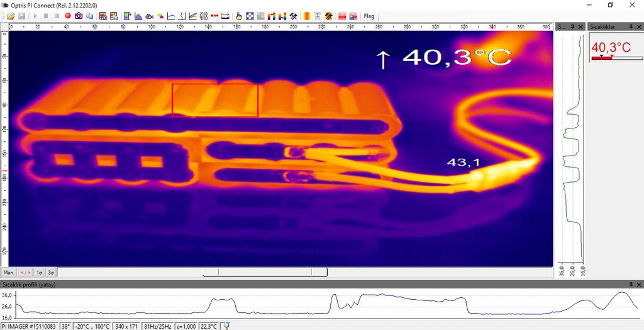Close the Sıcaklıklar panel

coord(639,27)
